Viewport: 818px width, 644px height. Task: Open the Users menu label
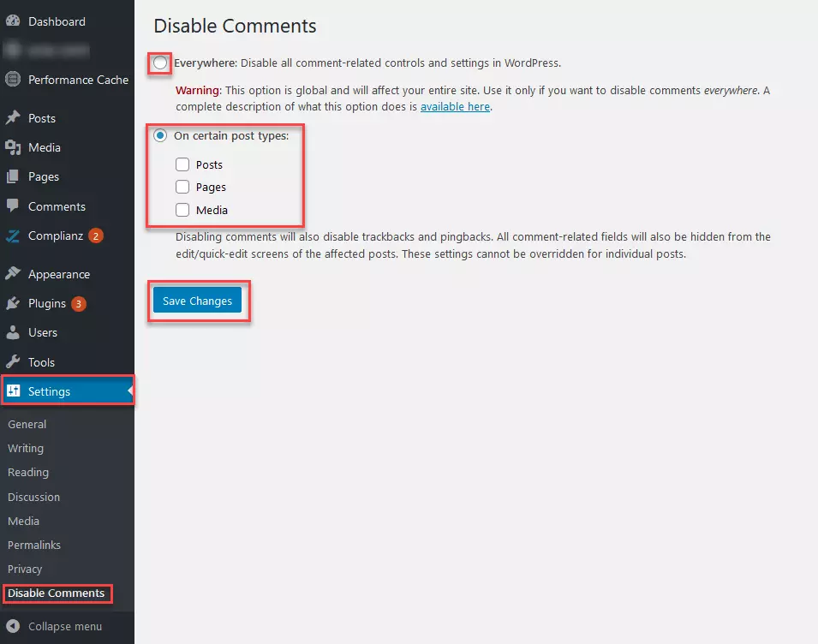pos(43,332)
